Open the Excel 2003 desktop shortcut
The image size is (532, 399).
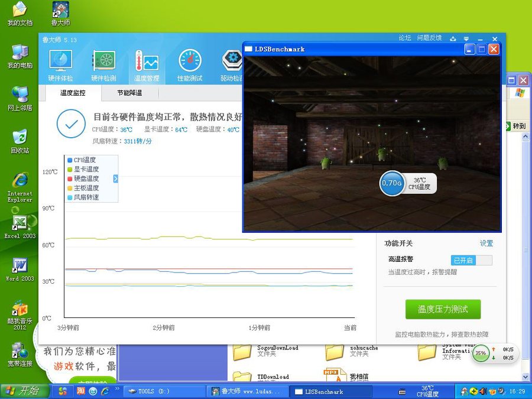click(x=20, y=226)
